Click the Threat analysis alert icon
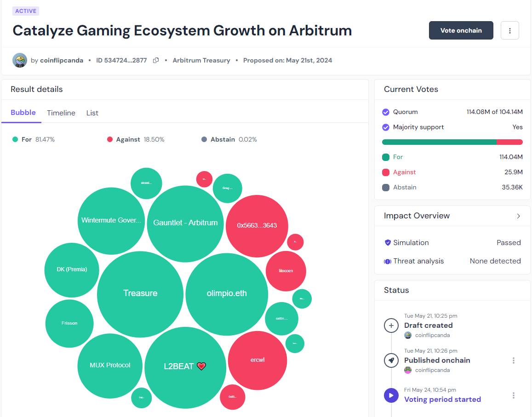This screenshot has width=532, height=417. [x=388, y=261]
